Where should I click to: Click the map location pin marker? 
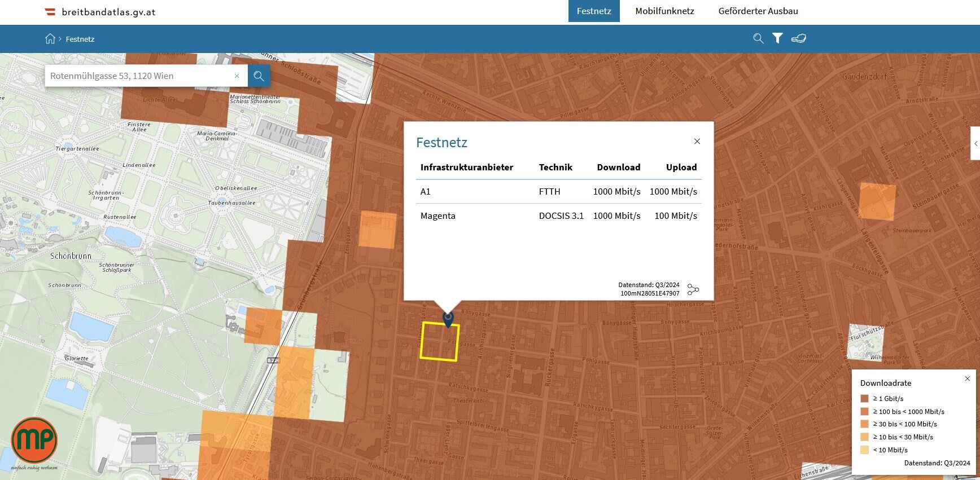tap(448, 320)
